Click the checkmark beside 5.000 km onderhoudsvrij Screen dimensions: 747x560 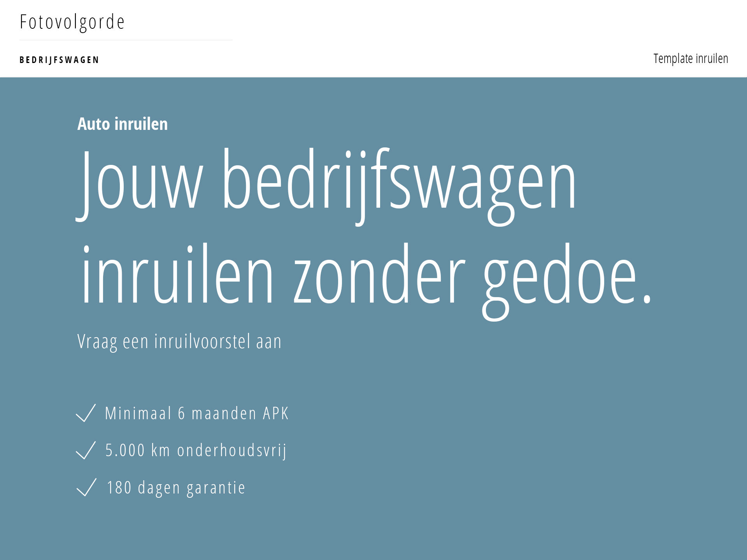tap(86, 450)
